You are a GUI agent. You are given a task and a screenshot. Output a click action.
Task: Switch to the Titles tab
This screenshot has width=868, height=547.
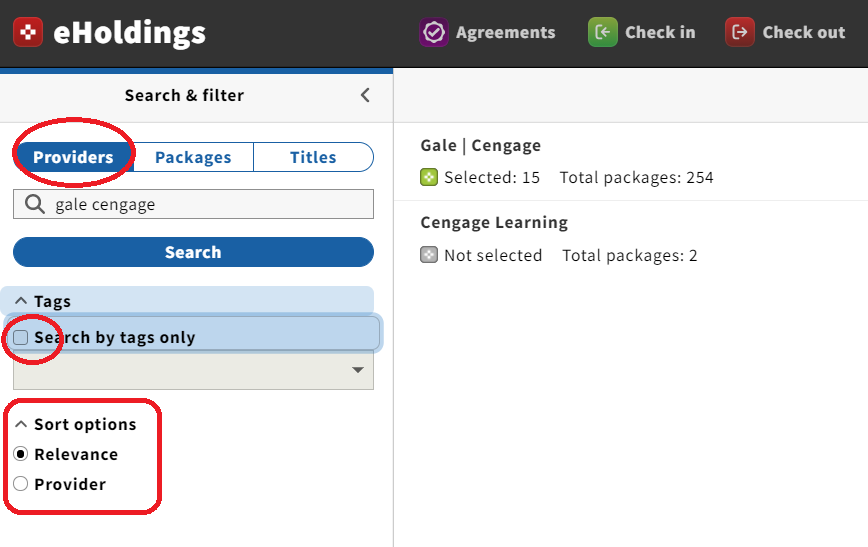(313, 157)
